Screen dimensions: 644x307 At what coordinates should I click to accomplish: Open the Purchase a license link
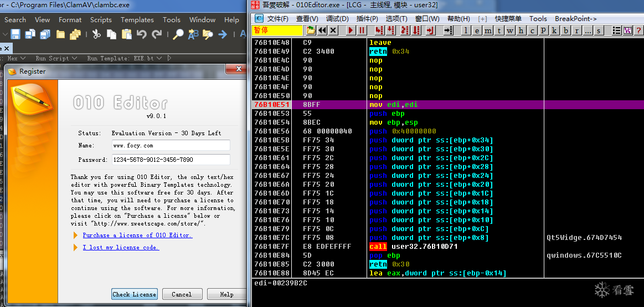pyautogui.click(x=137, y=235)
